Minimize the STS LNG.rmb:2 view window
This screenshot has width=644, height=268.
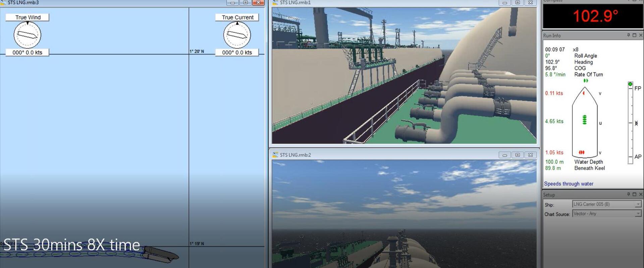pos(504,155)
